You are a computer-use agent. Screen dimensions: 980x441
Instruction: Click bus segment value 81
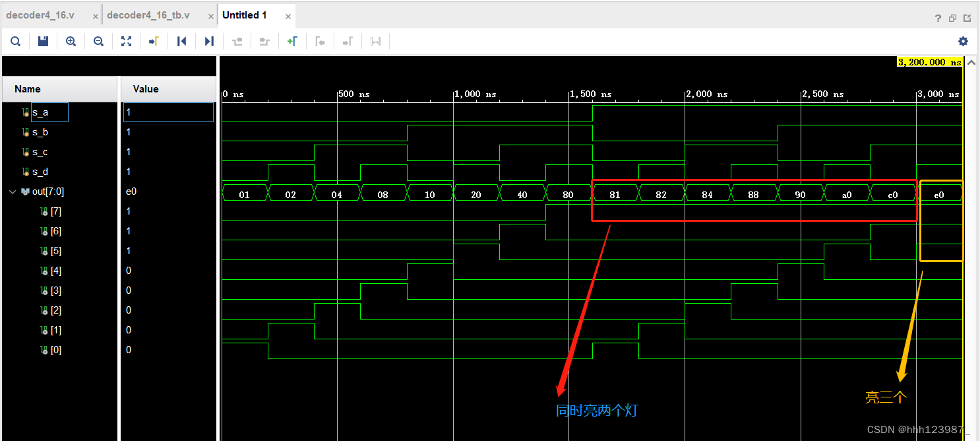point(615,195)
